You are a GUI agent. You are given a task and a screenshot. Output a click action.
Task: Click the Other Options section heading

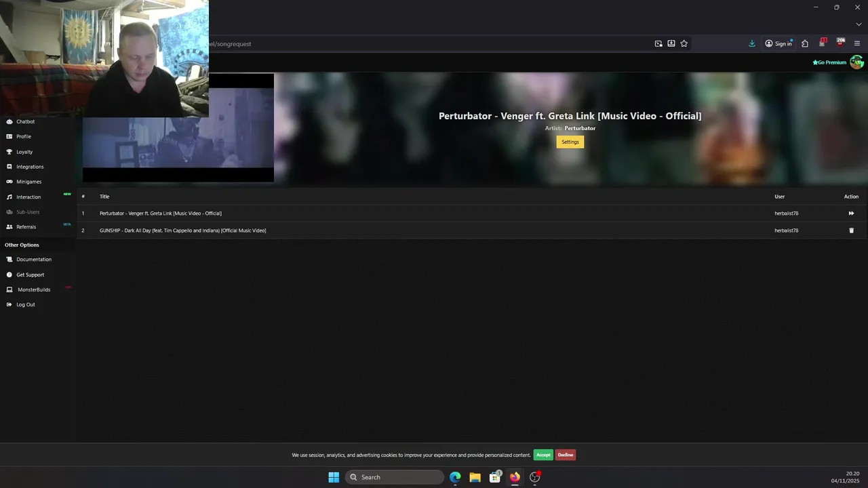point(22,245)
